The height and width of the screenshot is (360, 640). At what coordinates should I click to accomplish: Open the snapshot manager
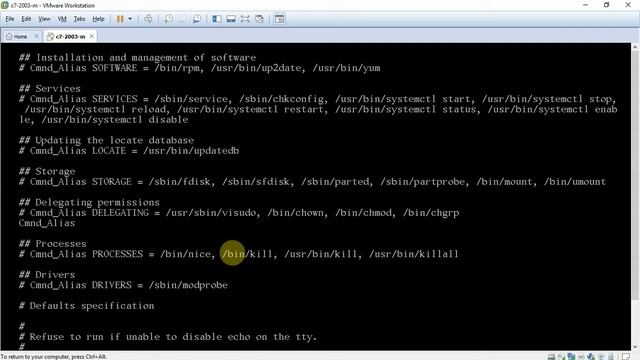click(197, 19)
